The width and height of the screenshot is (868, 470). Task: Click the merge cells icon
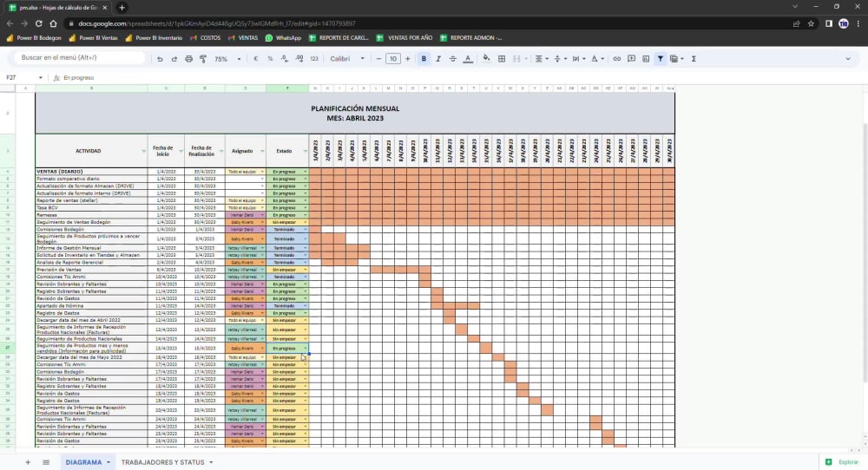(516, 59)
